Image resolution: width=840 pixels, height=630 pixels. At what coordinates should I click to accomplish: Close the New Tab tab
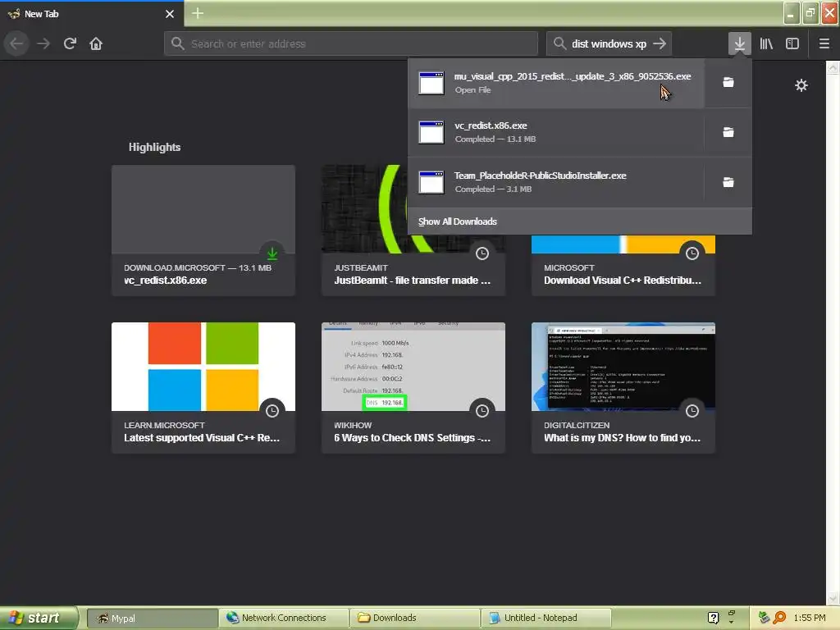point(170,14)
